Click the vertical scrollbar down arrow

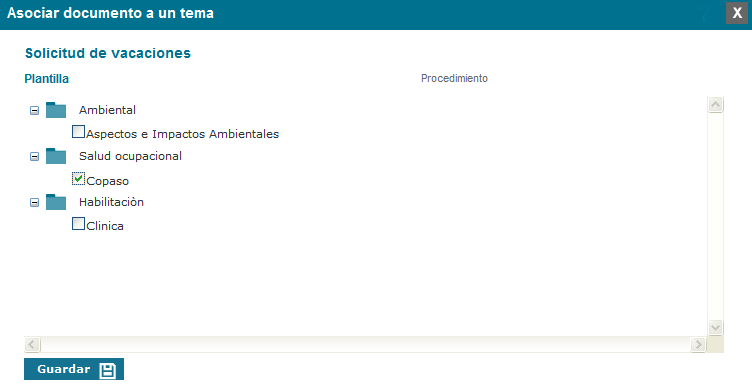pos(716,327)
